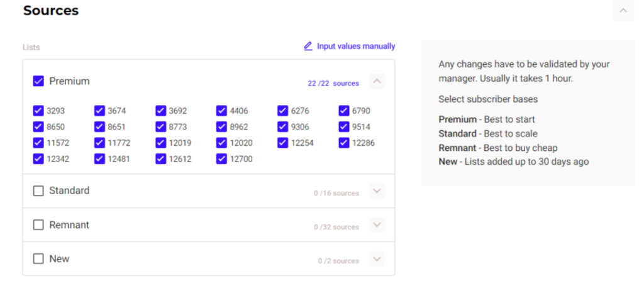Open Input values manually link
Image resolution: width=644 pixels, height=281 pixels.
tap(355, 46)
